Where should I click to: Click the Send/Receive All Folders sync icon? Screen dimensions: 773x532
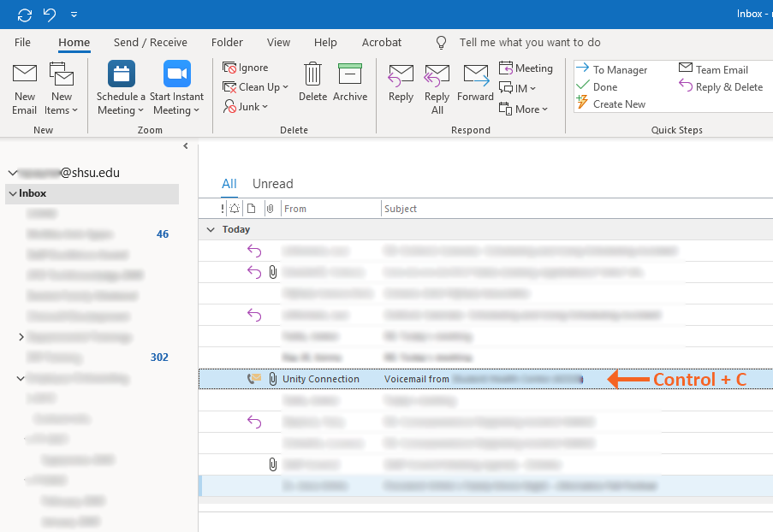tap(25, 14)
